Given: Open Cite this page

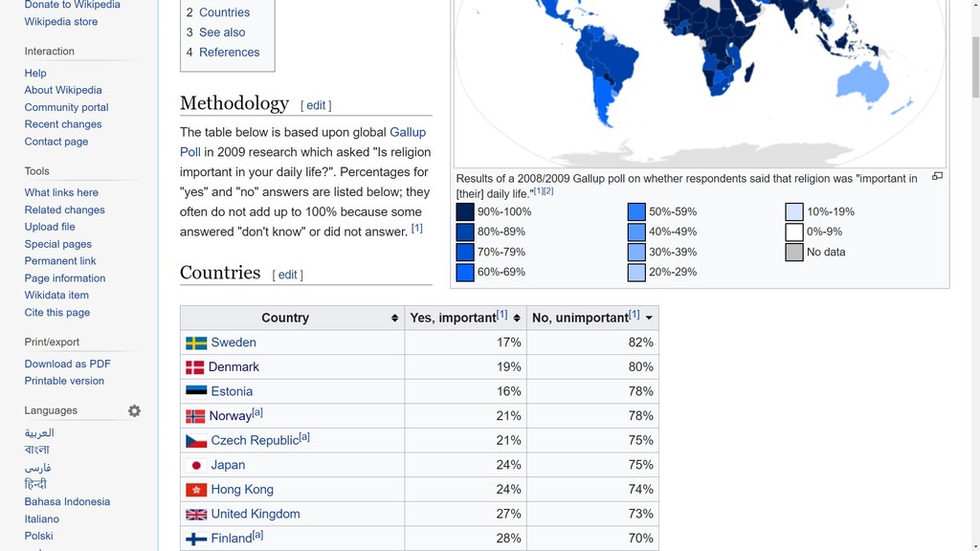Looking at the screenshot, I should (56, 313).
